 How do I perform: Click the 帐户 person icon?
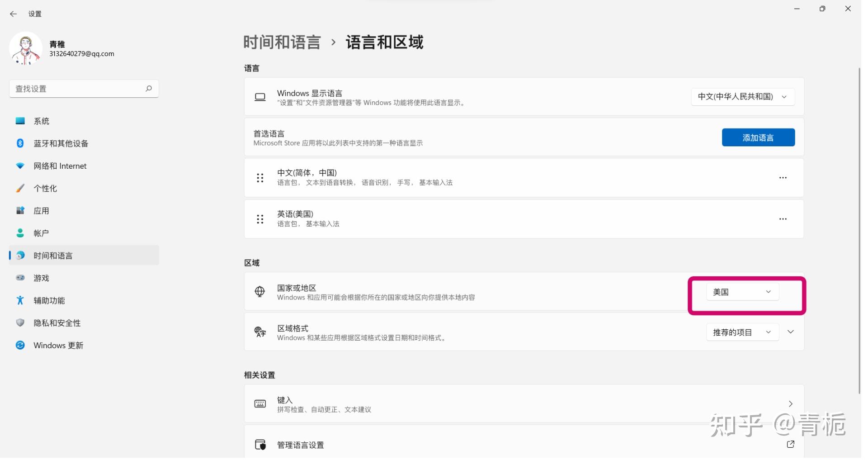20,234
